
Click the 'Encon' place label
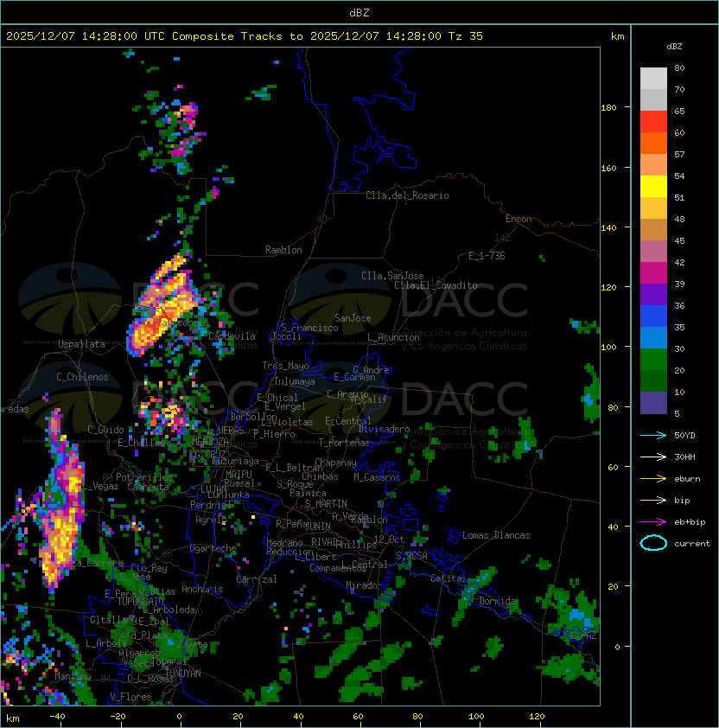point(519,219)
